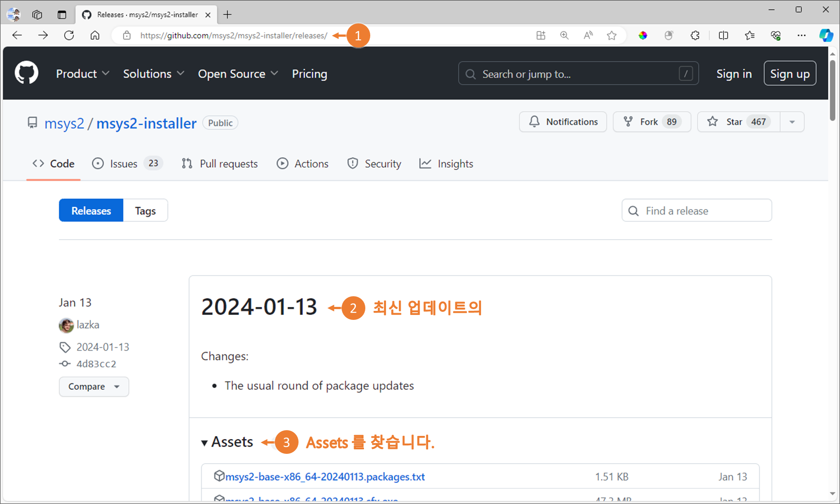Open the Pull requests tab
This screenshot has width=840, height=504.
click(x=220, y=164)
